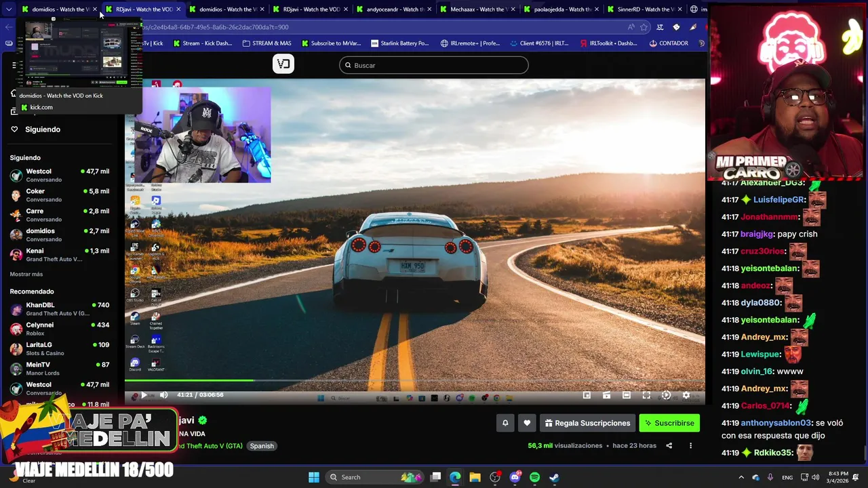Screen dimensions: 868x488
Task: Click the Suscribirse button
Action: tap(669, 423)
